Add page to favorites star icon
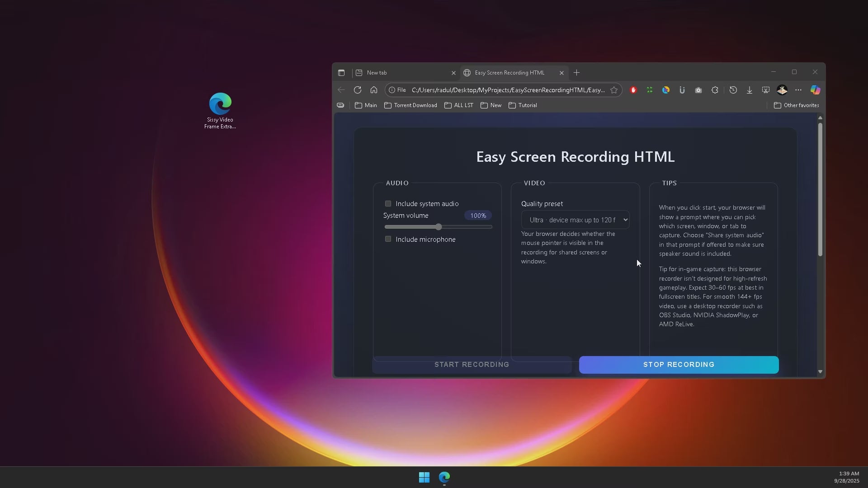The height and width of the screenshot is (488, 868). [614, 90]
